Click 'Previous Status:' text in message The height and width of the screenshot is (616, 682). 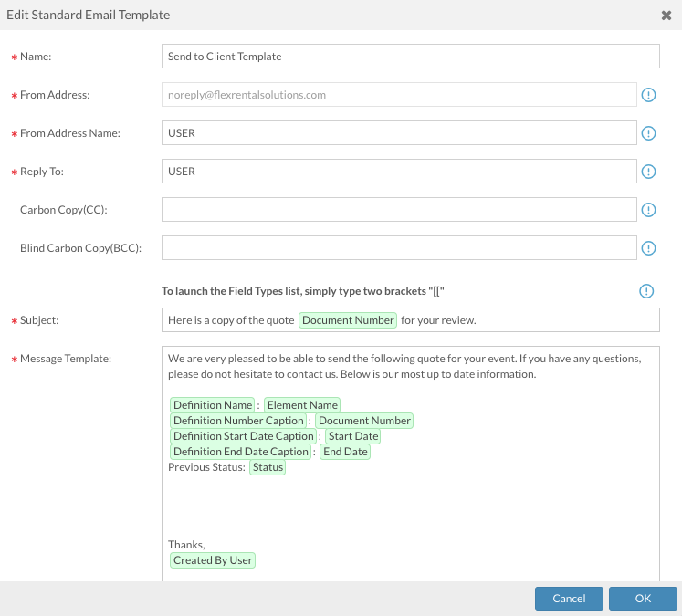(x=206, y=467)
